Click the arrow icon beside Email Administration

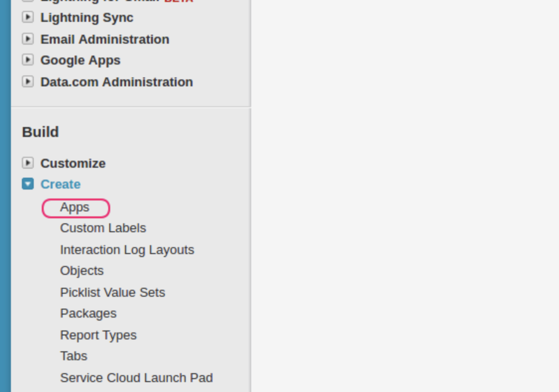(x=28, y=39)
